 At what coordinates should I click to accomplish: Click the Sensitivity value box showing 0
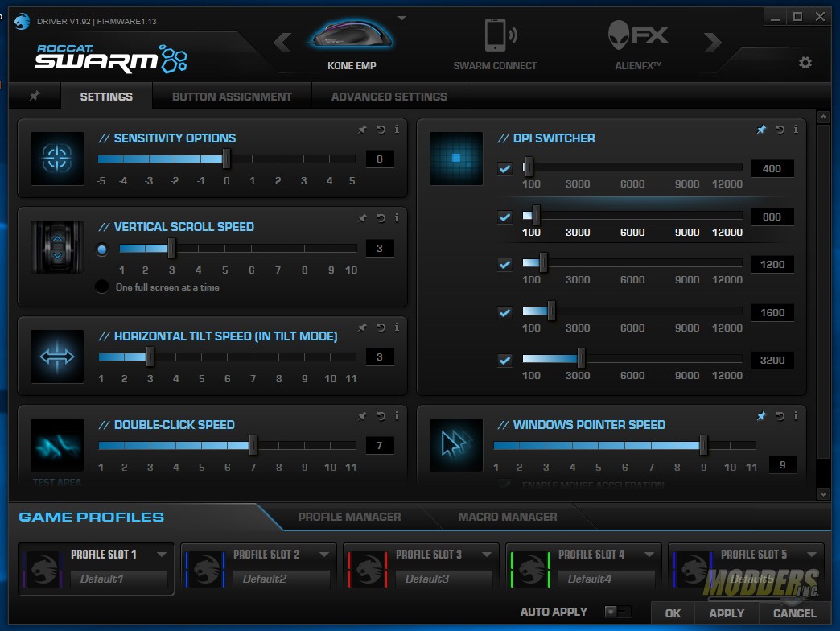coord(379,159)
